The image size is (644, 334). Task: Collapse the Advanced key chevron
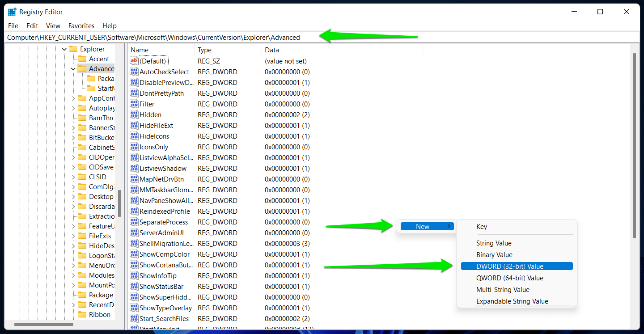pyautogui.click(x=73, y=69)
